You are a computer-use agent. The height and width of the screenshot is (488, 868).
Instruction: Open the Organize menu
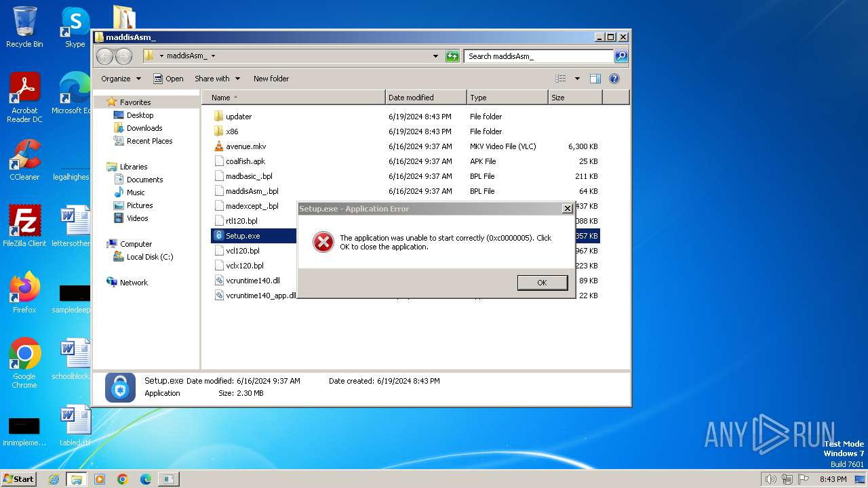(121, 79)
